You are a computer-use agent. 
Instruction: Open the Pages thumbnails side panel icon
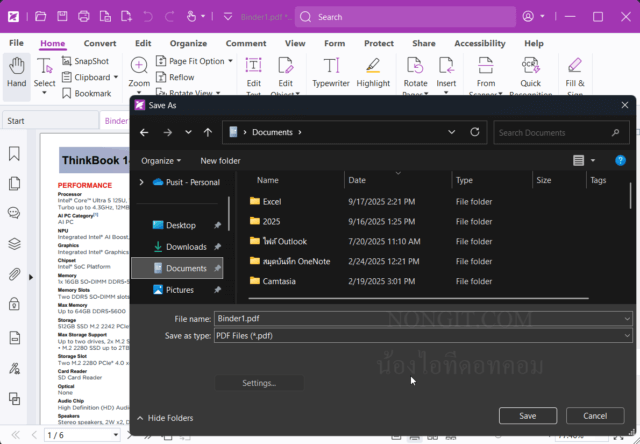coord(14,184)
